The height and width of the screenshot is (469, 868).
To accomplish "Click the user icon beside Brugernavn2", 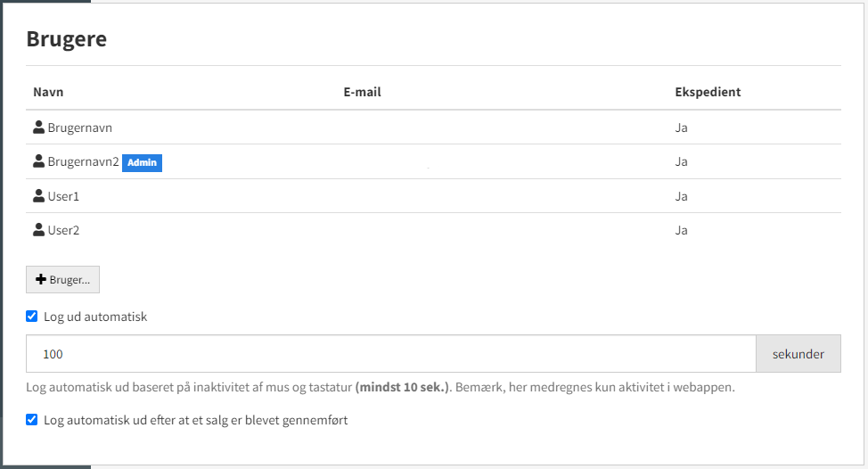I will 38,161.
